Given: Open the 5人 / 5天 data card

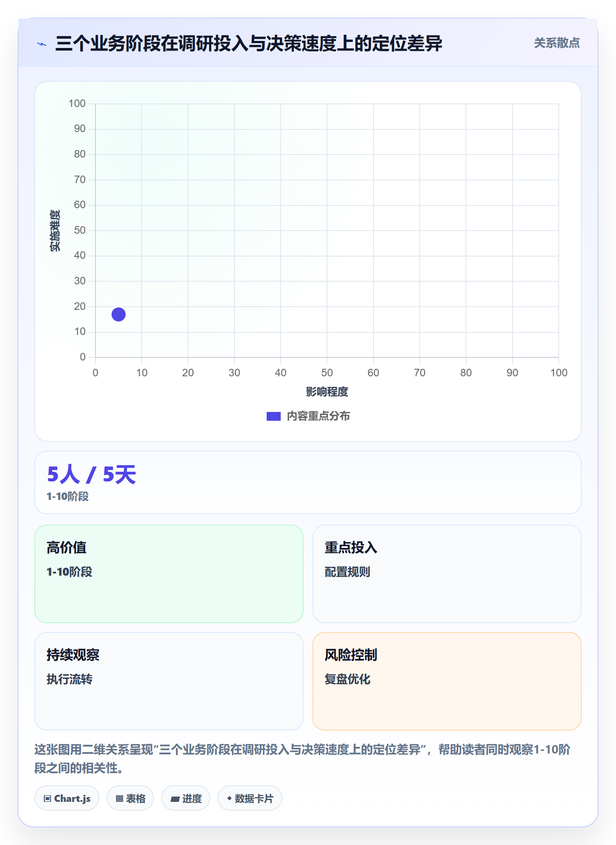Looking at the screenshot, I should [308, 482].
